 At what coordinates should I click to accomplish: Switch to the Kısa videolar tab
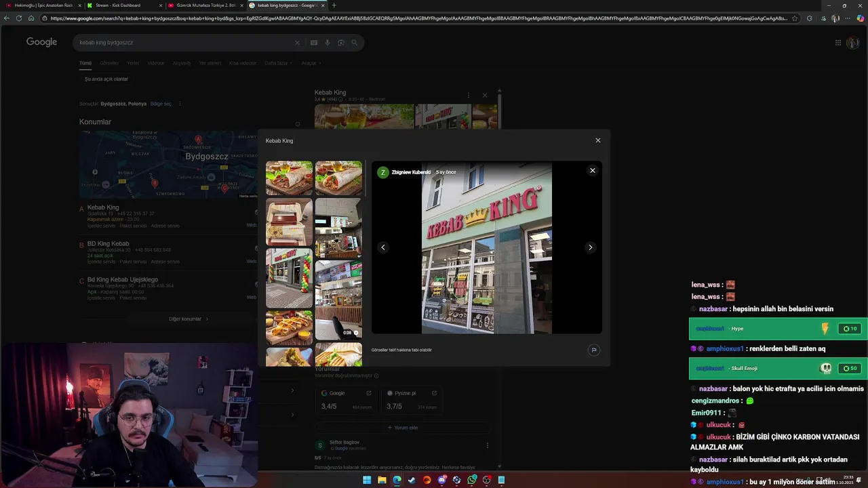(243, 63)
